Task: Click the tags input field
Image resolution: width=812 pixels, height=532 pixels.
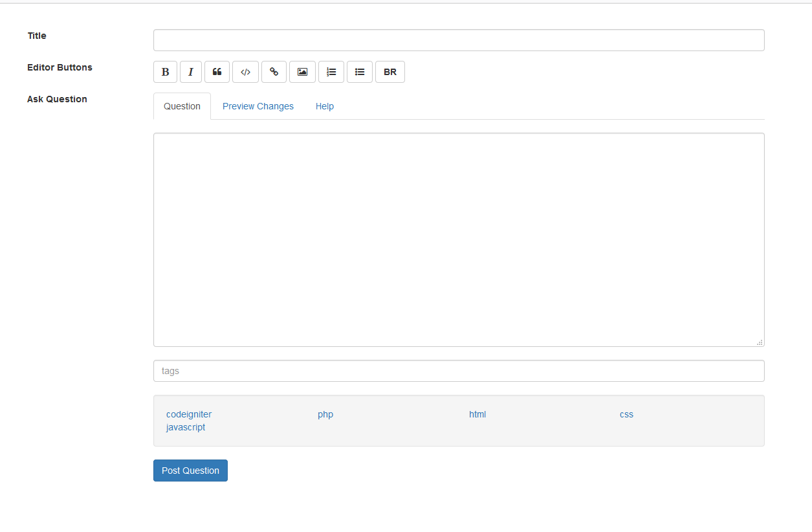Action: click(x=459, y=371)
